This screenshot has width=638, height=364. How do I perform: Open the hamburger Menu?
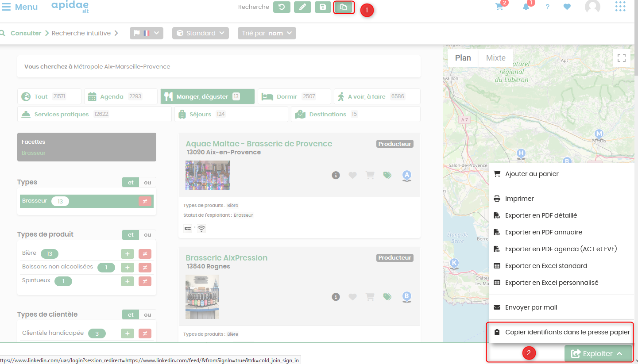point(19,7)
